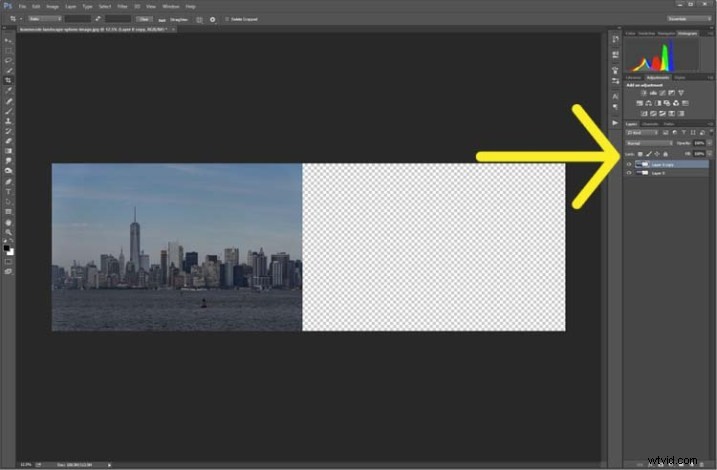This screenshot has height=470, width=717.
Task: Toggle lock image pixels brush icon
Action: point(649,154)
